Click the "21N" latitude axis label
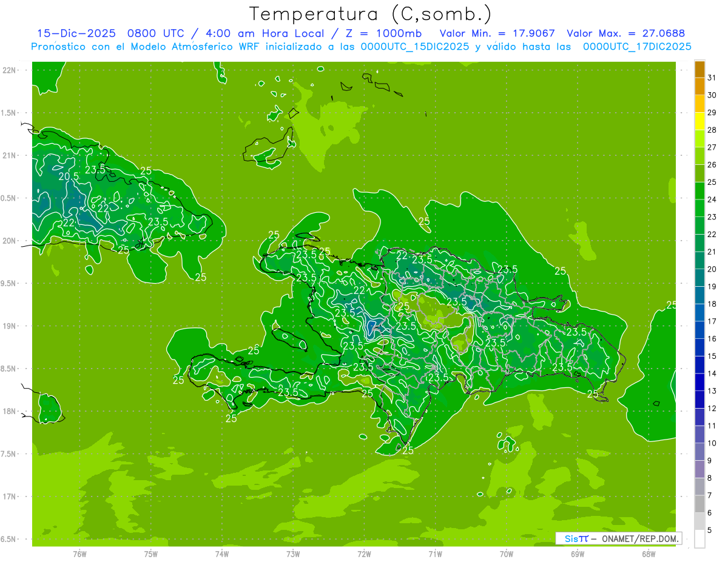 tap(10, 156)
